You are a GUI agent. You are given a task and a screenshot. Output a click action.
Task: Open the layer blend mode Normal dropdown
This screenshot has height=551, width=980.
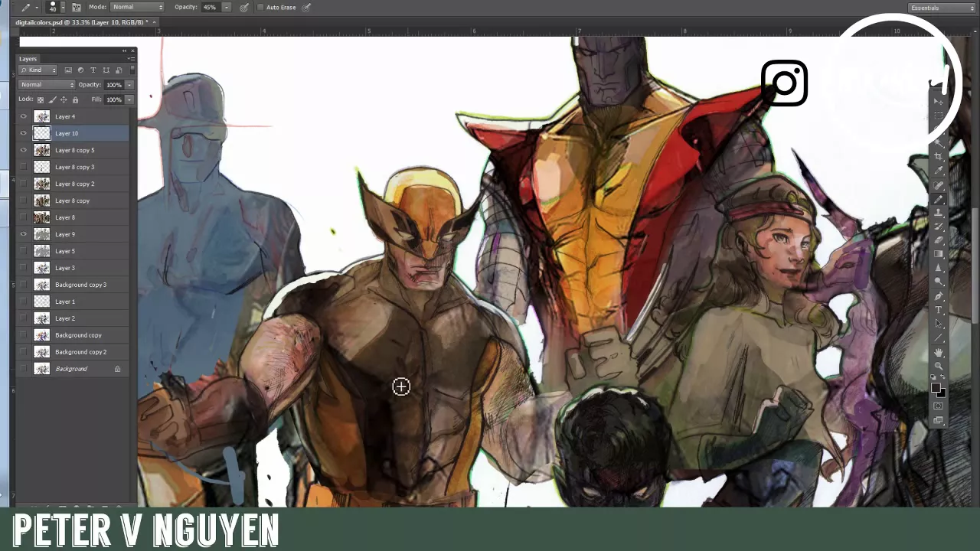pos(47,84)
